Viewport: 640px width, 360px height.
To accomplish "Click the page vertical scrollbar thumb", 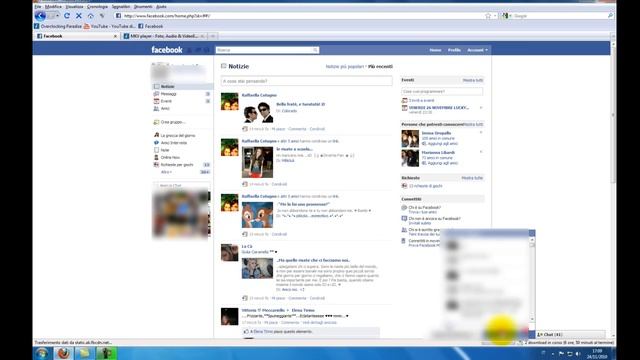I will pyautogui.click(x=613, y=116).
